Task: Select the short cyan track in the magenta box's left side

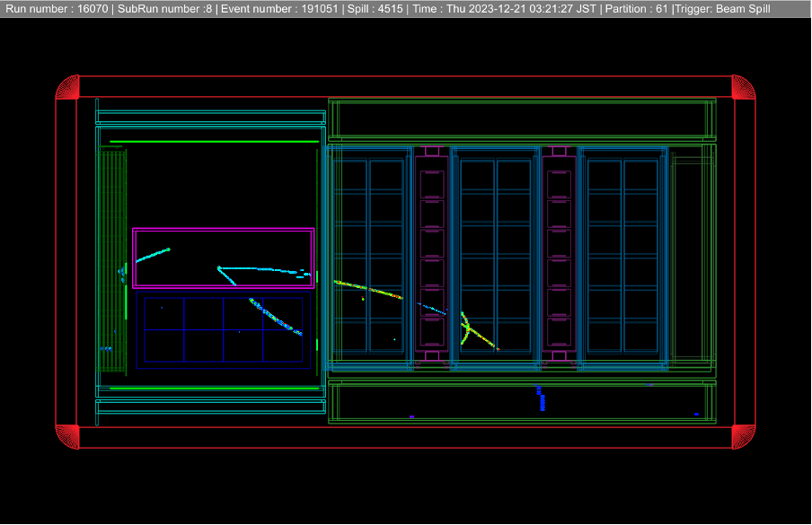Action: pyautogui.click(x=153, y=255)
